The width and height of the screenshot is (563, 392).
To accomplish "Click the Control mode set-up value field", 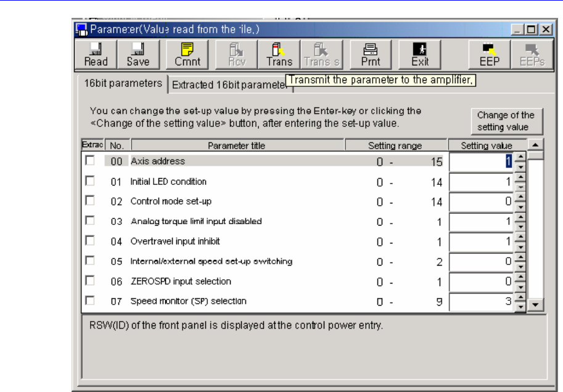I will 482,202.
